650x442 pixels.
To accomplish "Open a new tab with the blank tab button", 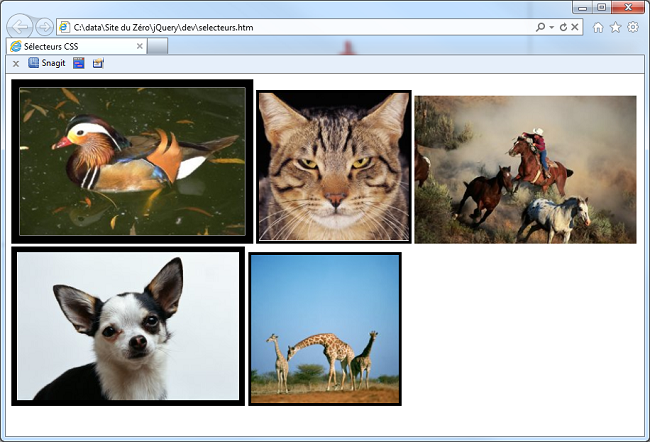I will [x=158, y=46].
